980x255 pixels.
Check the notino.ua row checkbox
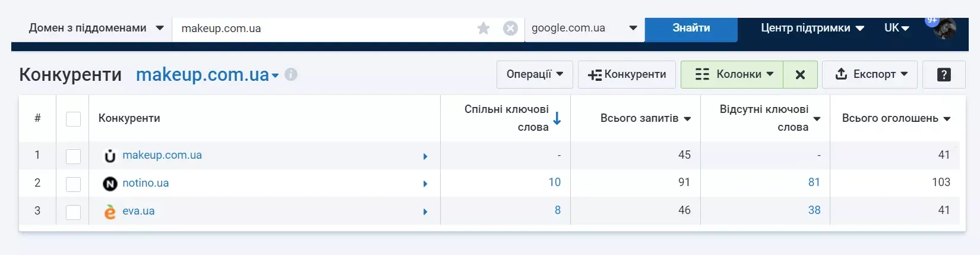73,184
